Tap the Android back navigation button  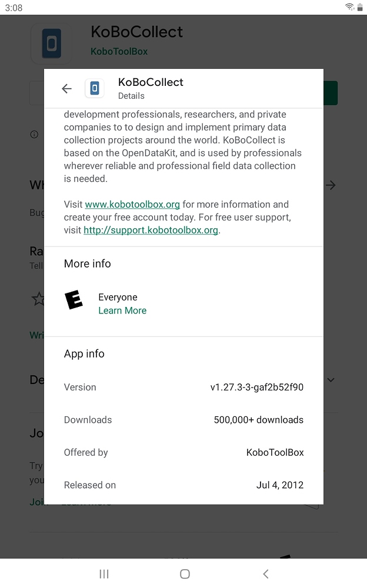point(265,573)
